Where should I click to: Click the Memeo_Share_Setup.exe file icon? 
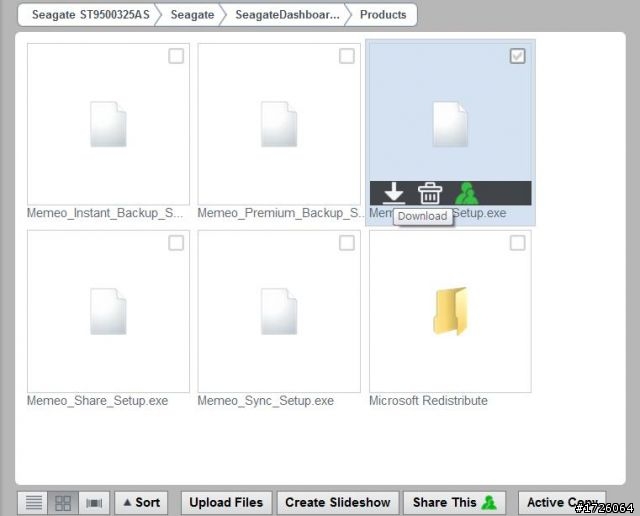(108, 311)
